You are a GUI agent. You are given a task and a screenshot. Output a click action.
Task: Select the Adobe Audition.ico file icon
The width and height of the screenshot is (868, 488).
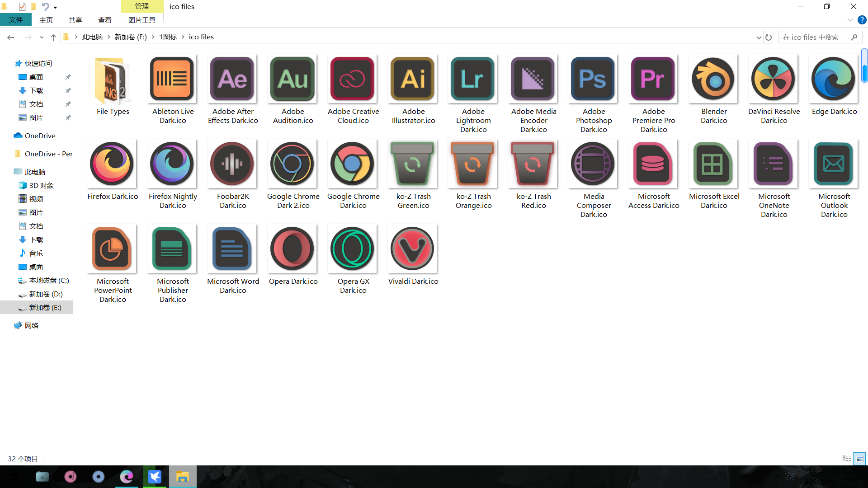point(293,79)
